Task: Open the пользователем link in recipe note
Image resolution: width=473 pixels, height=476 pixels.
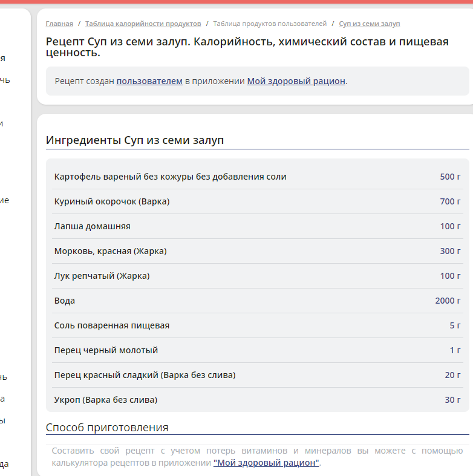Action: pos(149,81)
